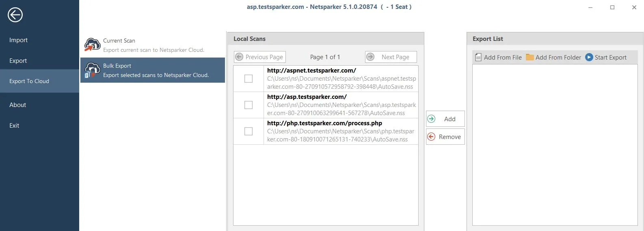Select the Bulk Export option
This screenshot has width=644, height=231.
coord(153,70)
